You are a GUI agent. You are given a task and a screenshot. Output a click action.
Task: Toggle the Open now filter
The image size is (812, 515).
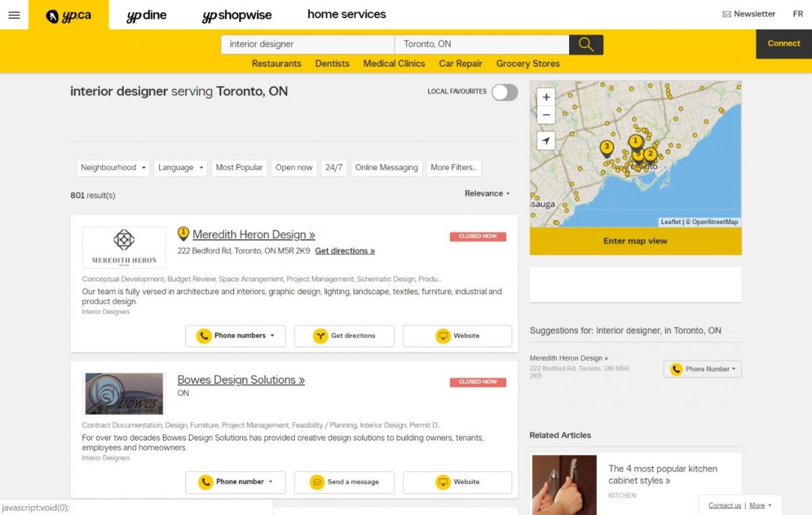point(294,168)
